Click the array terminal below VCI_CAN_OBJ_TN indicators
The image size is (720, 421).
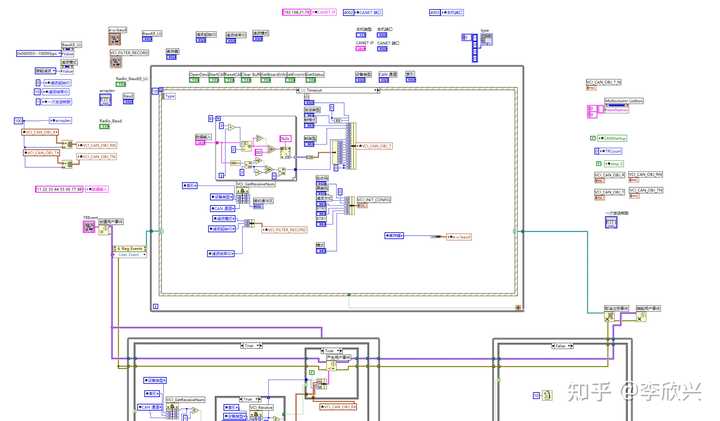[x=611, y=222]
